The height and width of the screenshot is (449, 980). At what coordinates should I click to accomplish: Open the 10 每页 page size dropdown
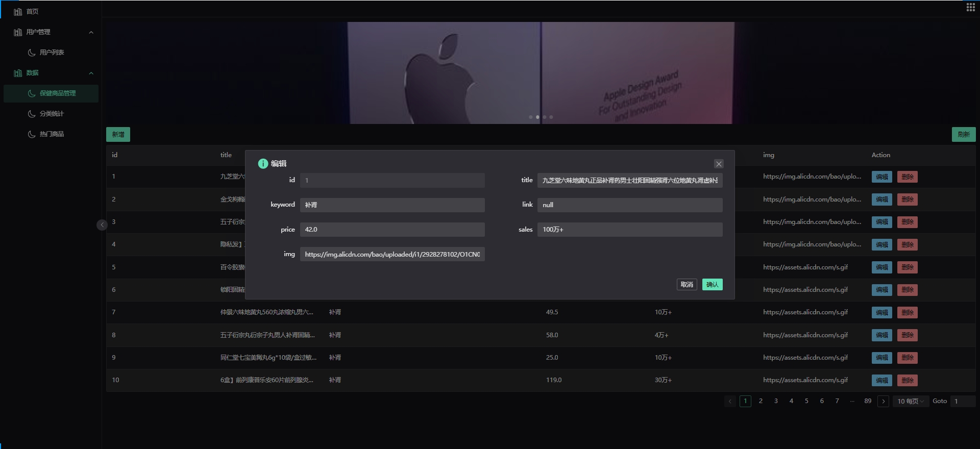(x=911, y=402)
